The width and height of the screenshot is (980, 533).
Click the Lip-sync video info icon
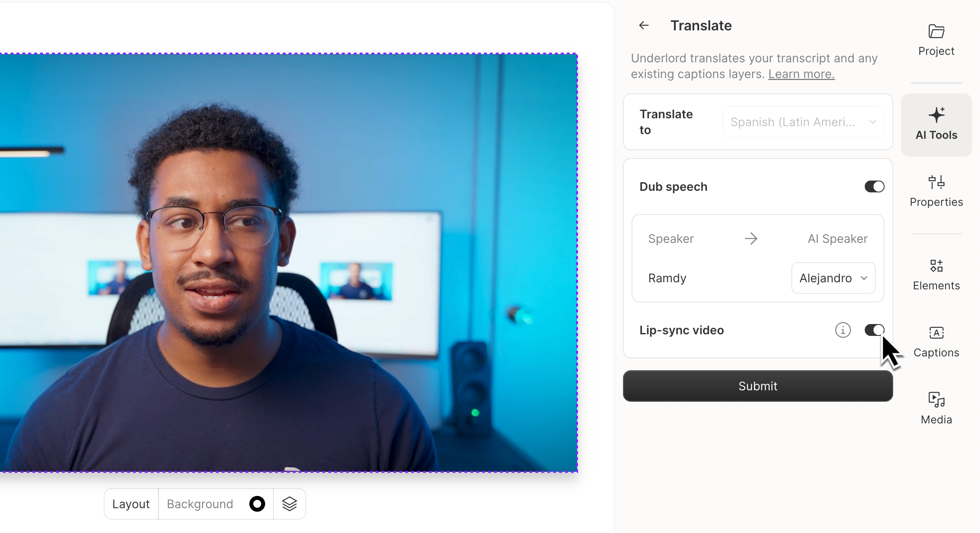pyautogui.click(x=843, y=330)
